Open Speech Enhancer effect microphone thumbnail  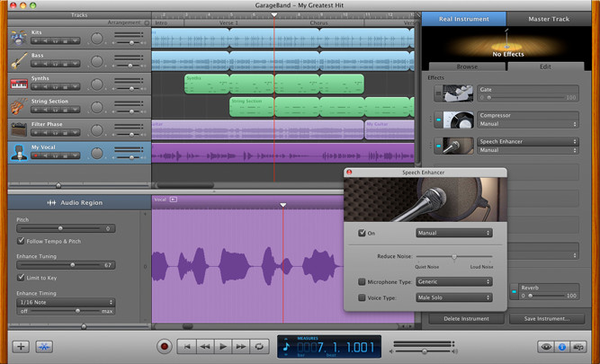(458, 146)
